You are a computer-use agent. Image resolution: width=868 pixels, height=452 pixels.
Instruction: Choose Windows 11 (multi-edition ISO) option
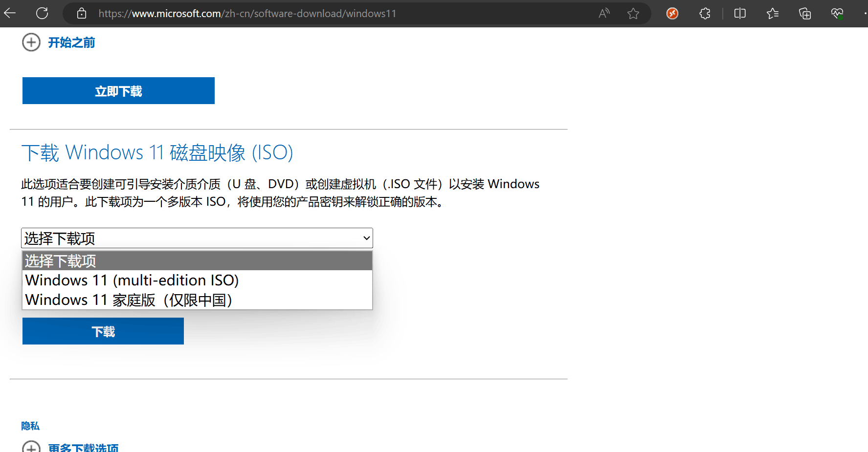click(197, 280)
